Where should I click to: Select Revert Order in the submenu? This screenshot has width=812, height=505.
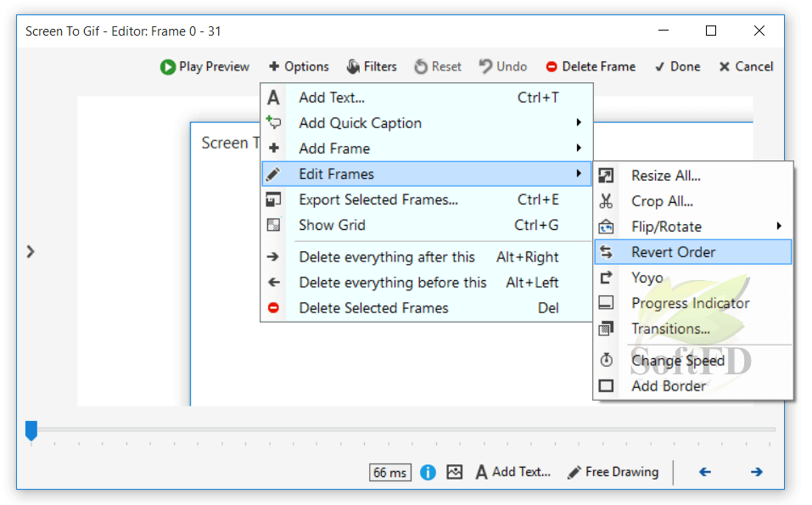693,252
